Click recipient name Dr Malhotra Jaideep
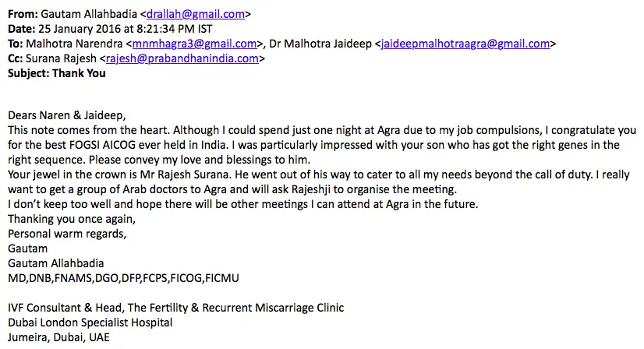This screenshot has width=644, height=349. coord(320,44)
